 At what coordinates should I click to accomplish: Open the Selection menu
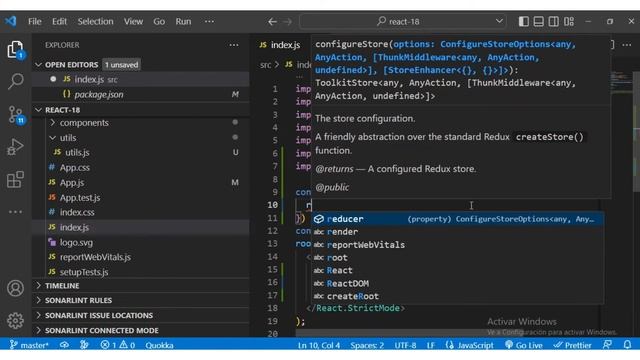pos(96,21)
